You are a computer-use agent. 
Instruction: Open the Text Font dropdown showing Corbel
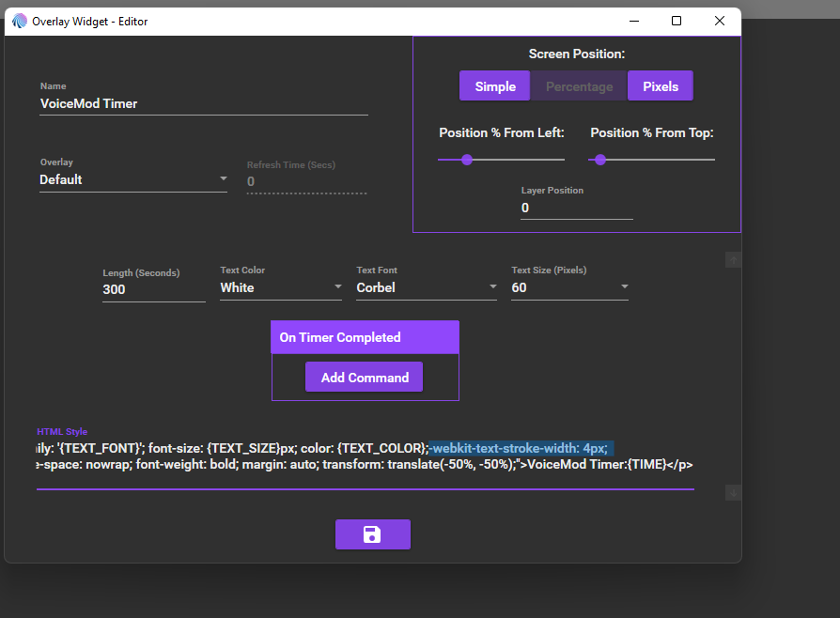click(x=426, y=288)
